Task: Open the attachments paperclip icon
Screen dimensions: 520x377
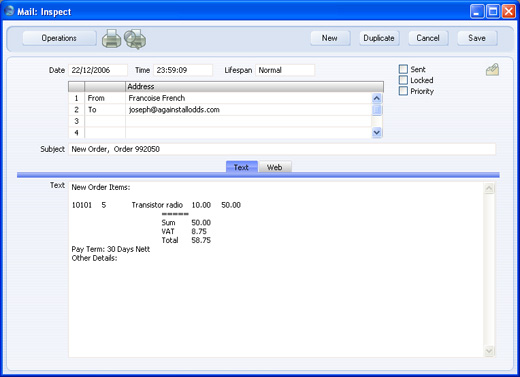Action: (492, 70)
